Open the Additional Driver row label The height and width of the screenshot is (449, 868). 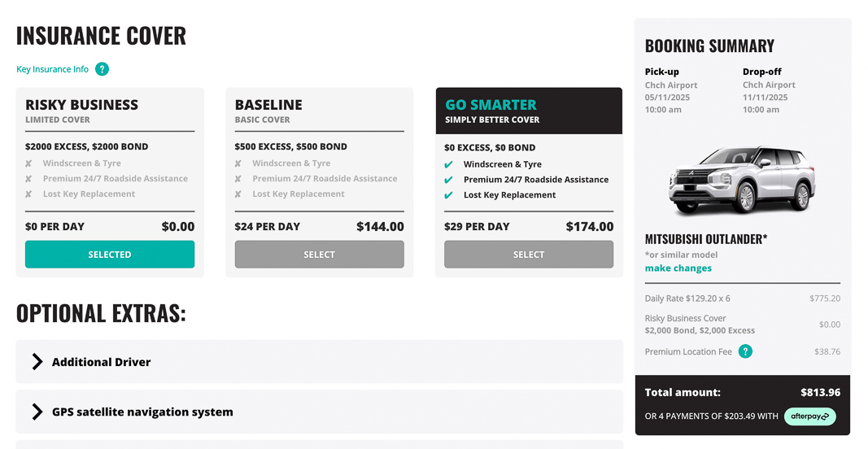(x=102, y=362)
